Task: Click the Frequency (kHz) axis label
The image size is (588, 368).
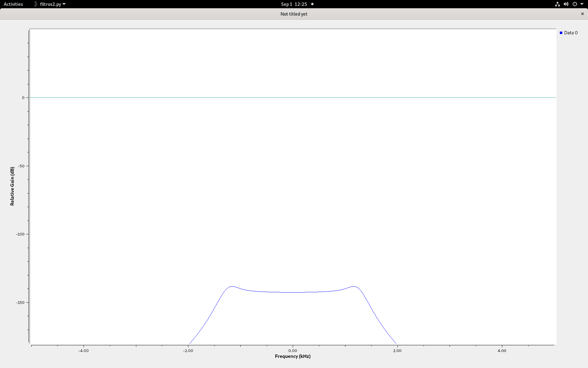Action: click(292, 356)
